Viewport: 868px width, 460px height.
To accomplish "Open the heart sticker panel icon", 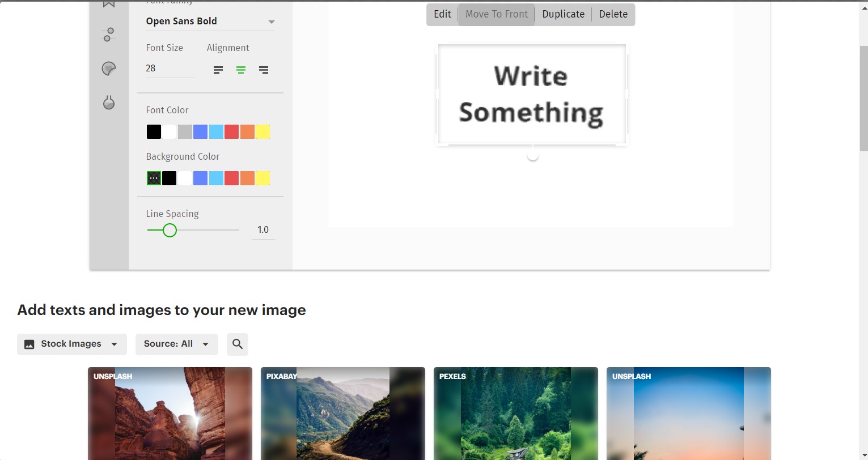I will tap(108, 69).
